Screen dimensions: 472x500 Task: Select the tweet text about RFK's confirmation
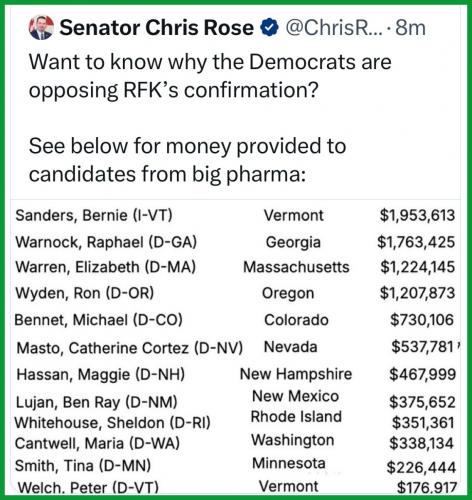[x=210, y=76]
